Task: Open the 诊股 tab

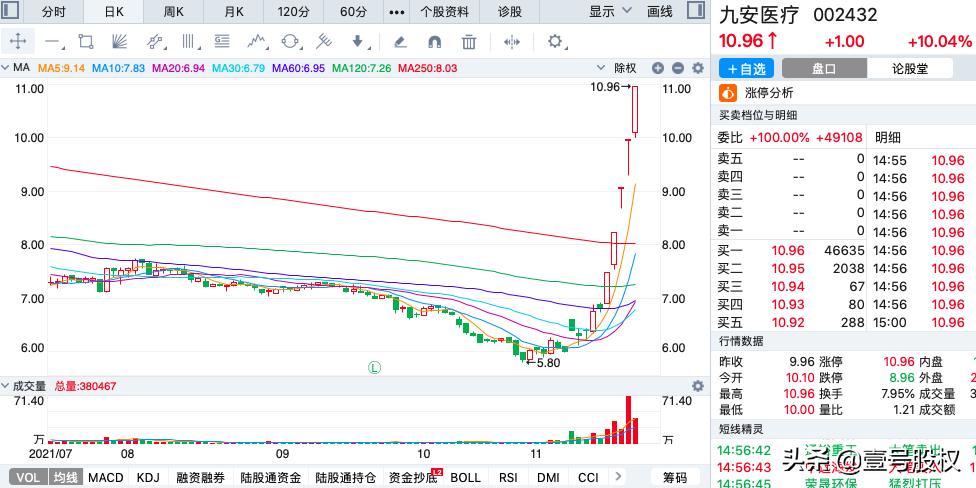Action: coord(510,11)
